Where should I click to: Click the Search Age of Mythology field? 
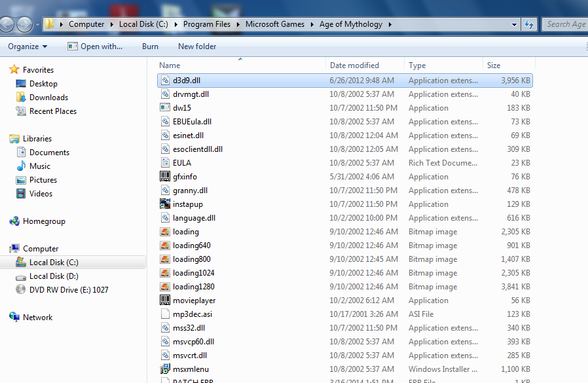pos(565,24)
